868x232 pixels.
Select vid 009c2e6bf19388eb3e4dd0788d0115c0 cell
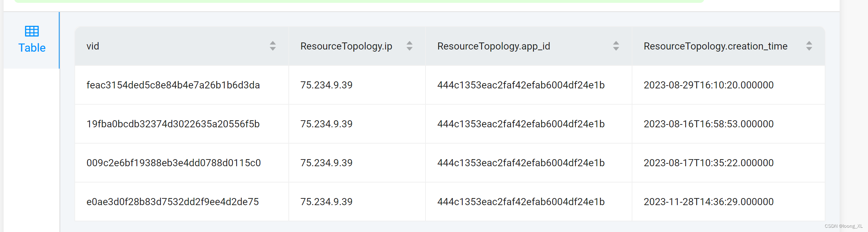(x=173, y=163)
